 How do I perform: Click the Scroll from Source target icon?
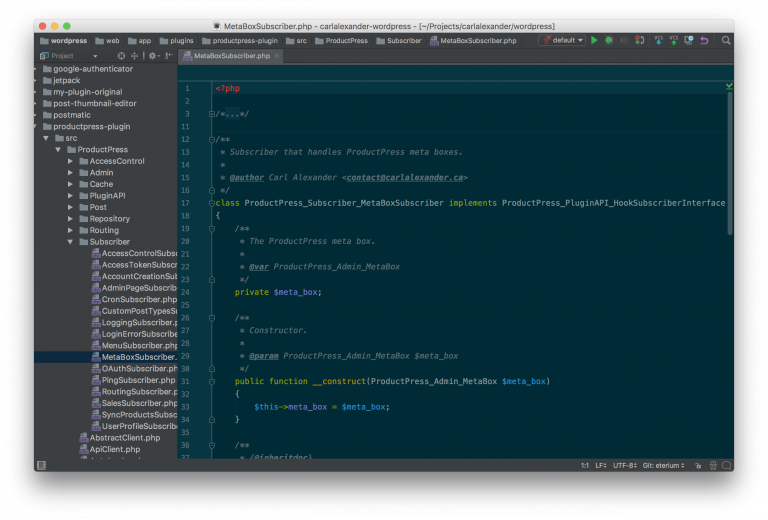[121, 56]
